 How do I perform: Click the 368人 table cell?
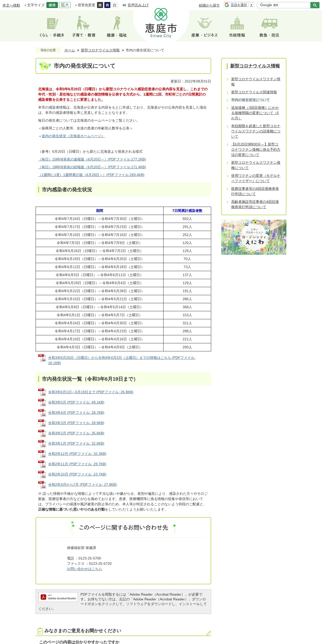pyautogui.click(x=187, y=307)
